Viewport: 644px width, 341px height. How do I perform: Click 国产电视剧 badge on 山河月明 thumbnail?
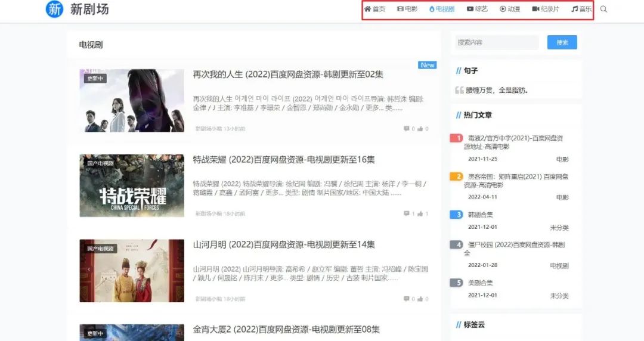tap(100, 249)
